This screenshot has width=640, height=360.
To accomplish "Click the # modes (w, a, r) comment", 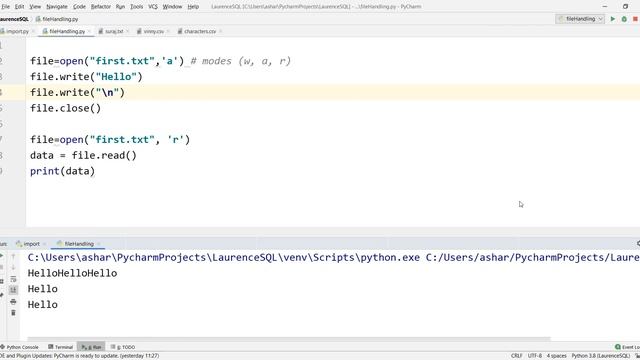I will tap(241, 61).
